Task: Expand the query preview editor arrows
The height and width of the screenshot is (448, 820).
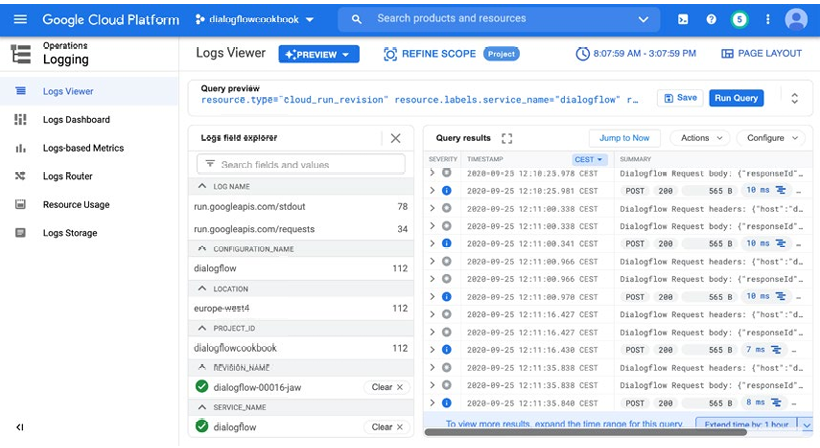Action: (x=794, y=98)
